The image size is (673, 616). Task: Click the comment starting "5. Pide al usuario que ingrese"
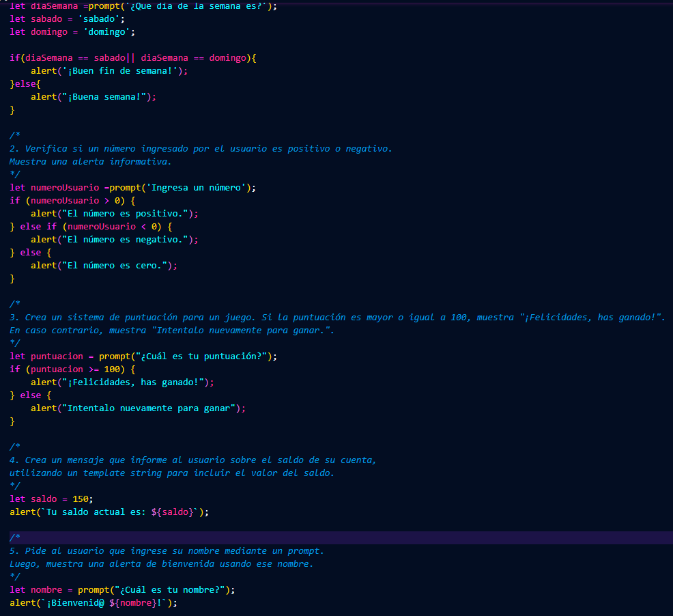point(167,550)
